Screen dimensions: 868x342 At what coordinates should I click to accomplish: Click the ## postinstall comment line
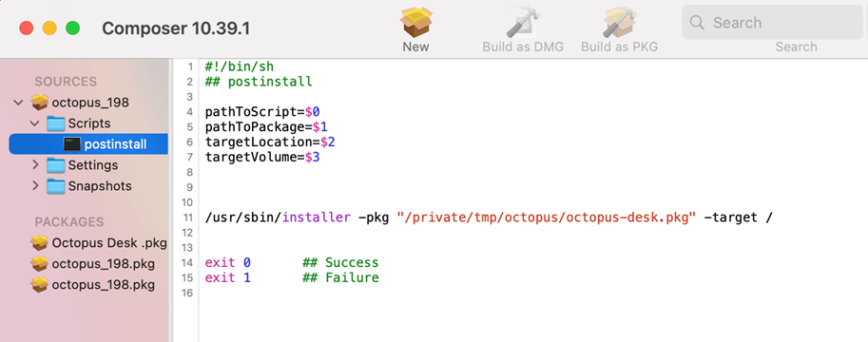pyautogui.click(x=259, y=82)
